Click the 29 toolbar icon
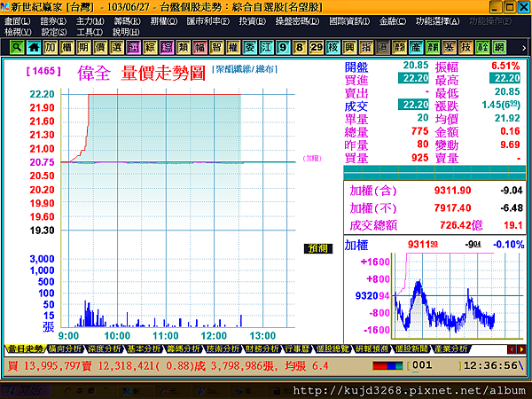Screen dimensions: 532x399 [317, 47]
